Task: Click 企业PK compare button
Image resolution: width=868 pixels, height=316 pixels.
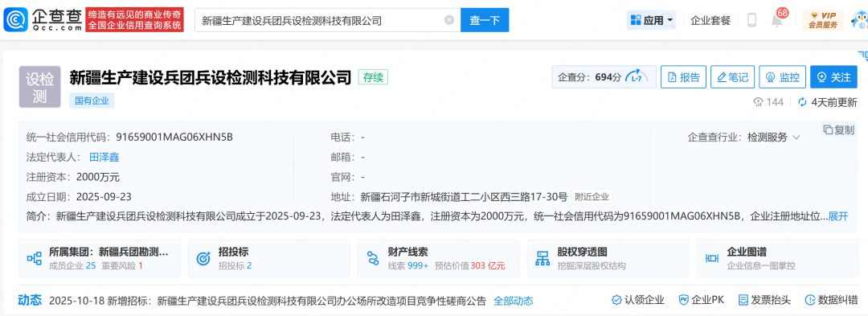Action: tap(702, 301)
